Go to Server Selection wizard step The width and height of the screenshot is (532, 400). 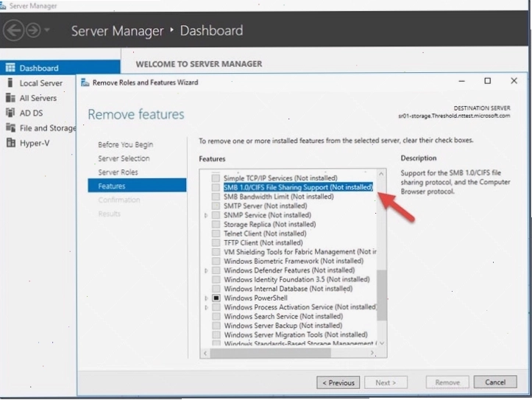[124, 158]
